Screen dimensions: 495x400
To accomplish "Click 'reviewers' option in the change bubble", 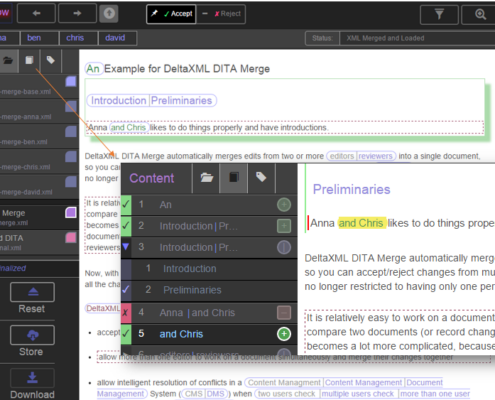I will coord(376,156).
